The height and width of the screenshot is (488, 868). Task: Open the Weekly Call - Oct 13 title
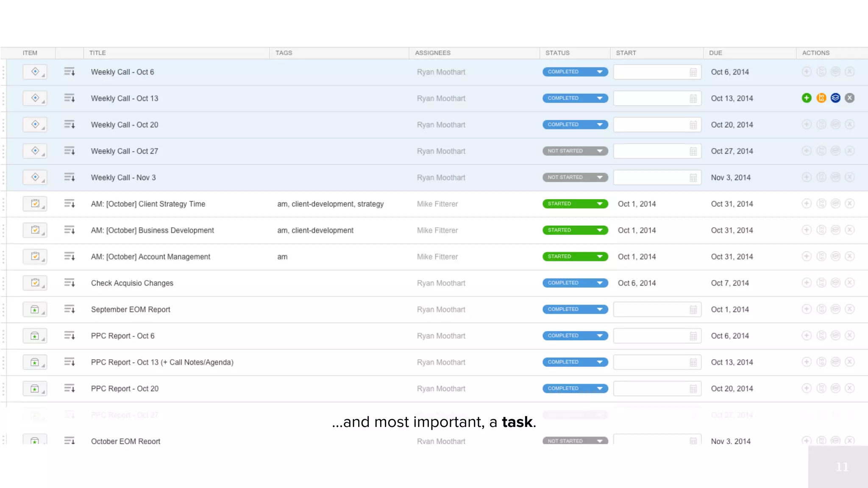[x=125, y=98]
